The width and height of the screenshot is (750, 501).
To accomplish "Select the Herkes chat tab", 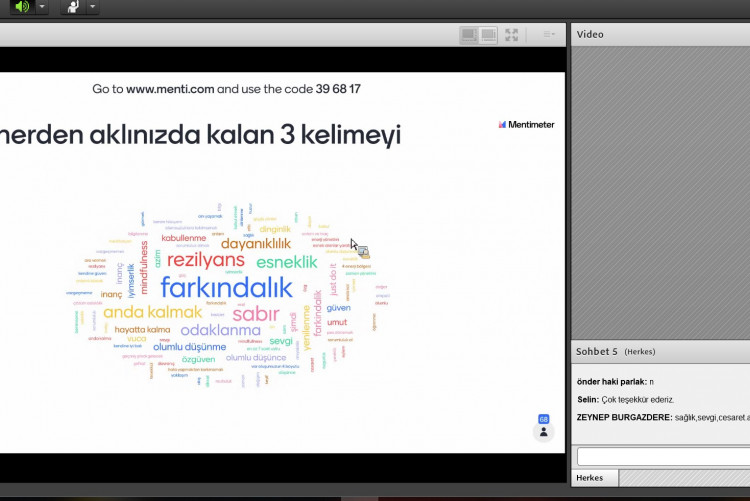I will click(590, 478).
